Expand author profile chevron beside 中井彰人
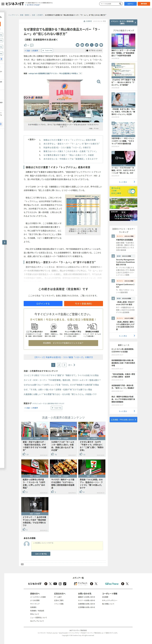Screen dimensions: 152x644 click(80, 73)
